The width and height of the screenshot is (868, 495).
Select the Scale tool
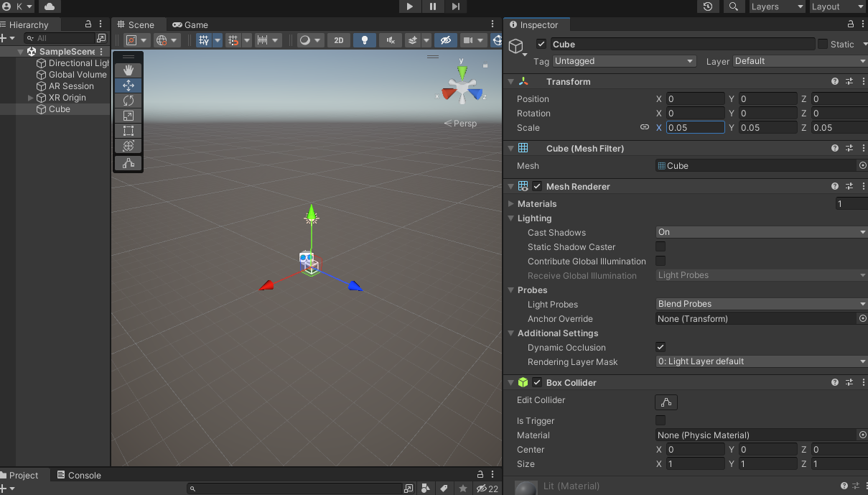coord(129,116)
